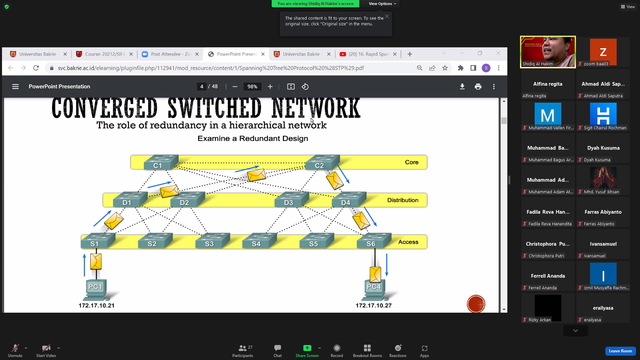Open the View Options dropdown
The height and width of the screenshot is (360, 640).
tap(382, 4)
